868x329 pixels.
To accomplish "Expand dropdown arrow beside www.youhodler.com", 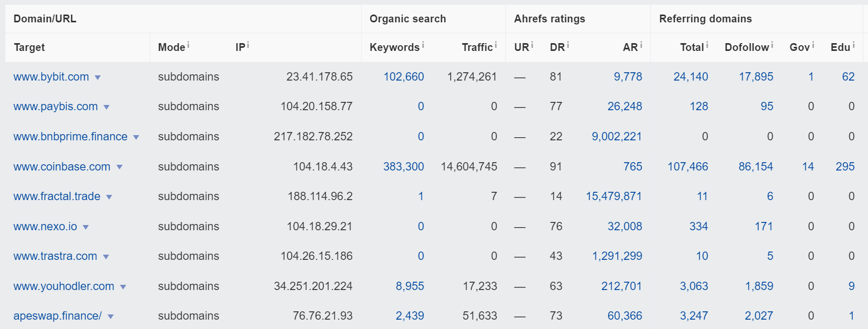I will tap(123, 287).
